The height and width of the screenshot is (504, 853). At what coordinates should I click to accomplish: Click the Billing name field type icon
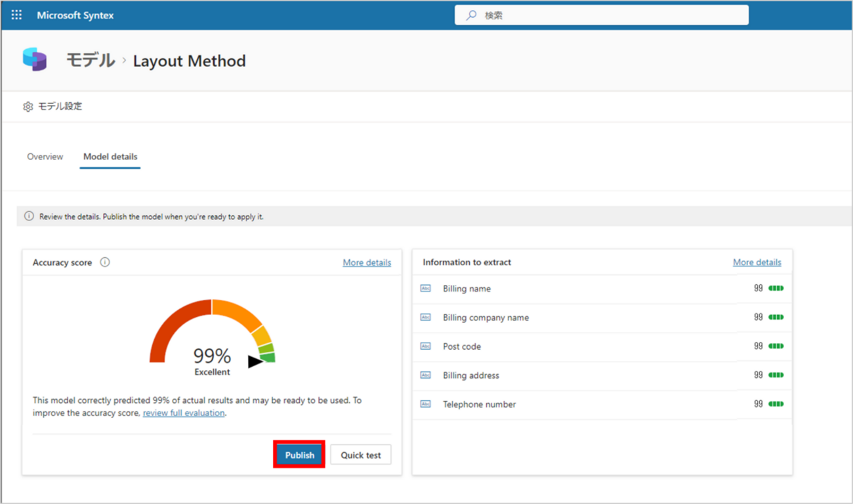click(425, 289)
